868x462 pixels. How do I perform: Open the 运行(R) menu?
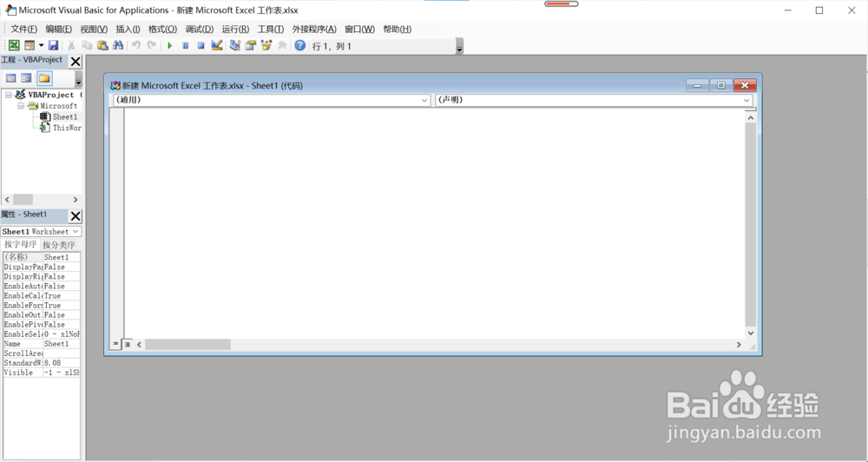click(235, 30)
